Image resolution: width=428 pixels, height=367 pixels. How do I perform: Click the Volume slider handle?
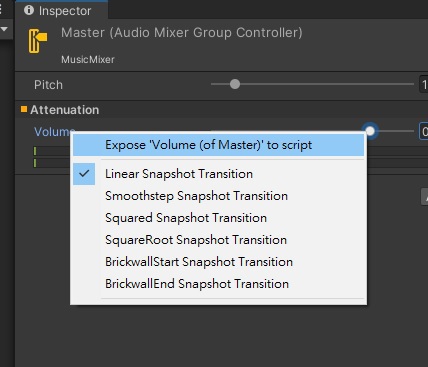370,131
